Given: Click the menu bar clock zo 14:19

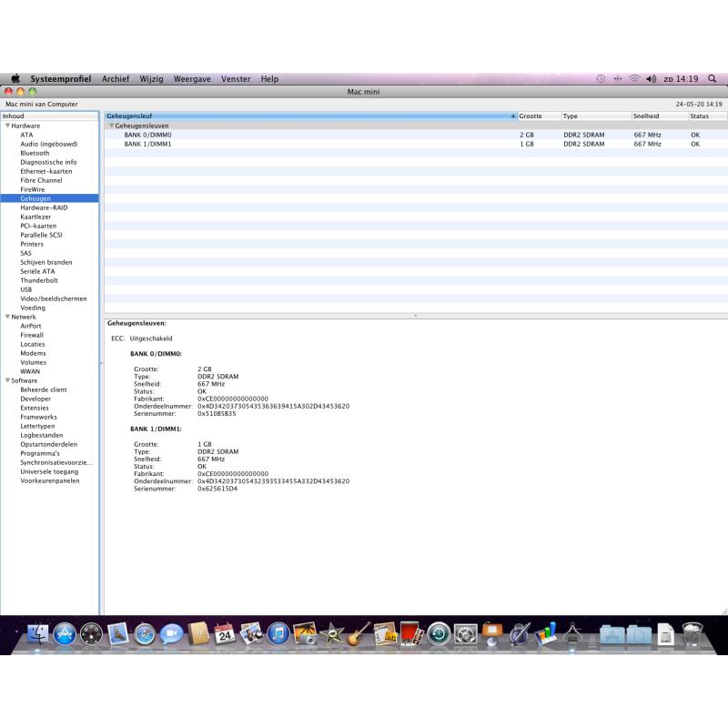Looking at the screenshot, I should [681, 79].
